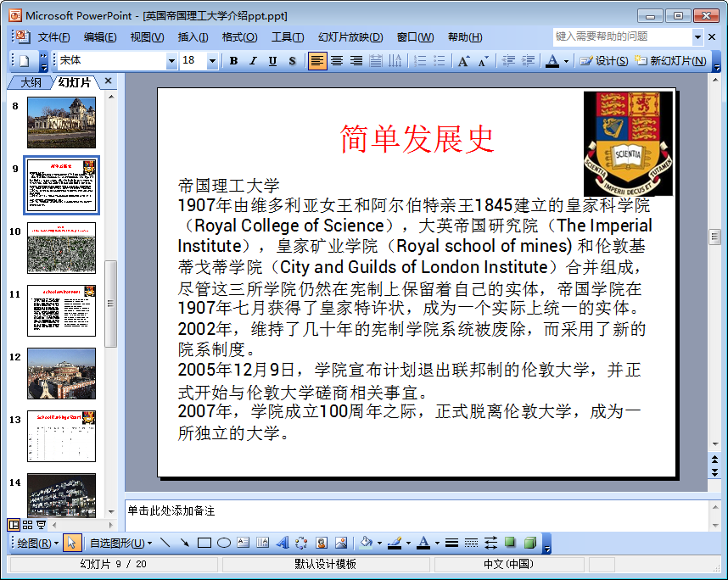Toggle numbered list
Screen dimensions: 728x580
pos(420,61)
